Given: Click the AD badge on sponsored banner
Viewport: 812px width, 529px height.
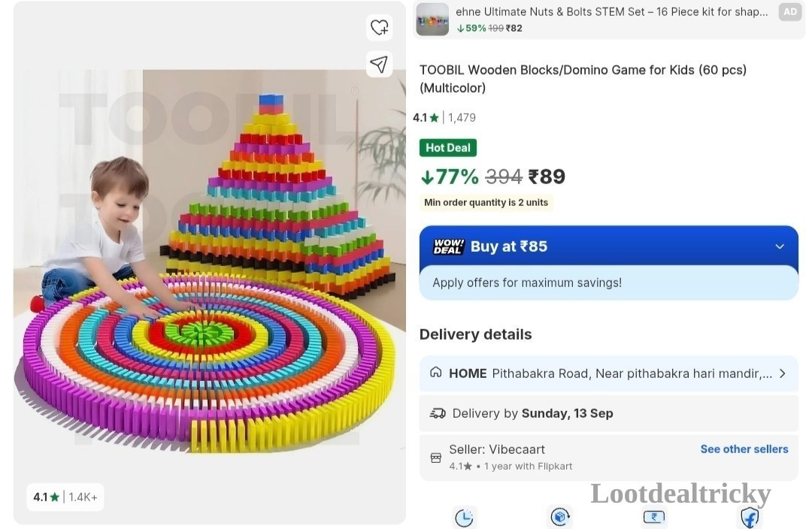Looking at the screenshot, I should point(789,12).
